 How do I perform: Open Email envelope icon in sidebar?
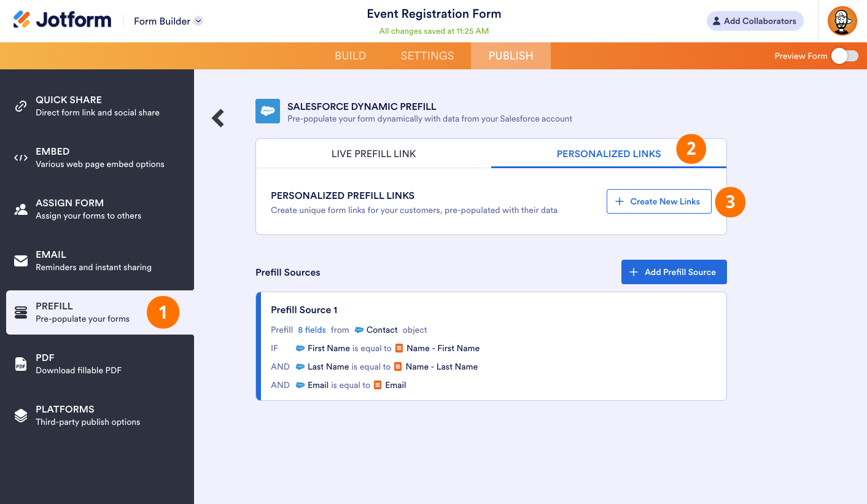(x=21, y=261)
